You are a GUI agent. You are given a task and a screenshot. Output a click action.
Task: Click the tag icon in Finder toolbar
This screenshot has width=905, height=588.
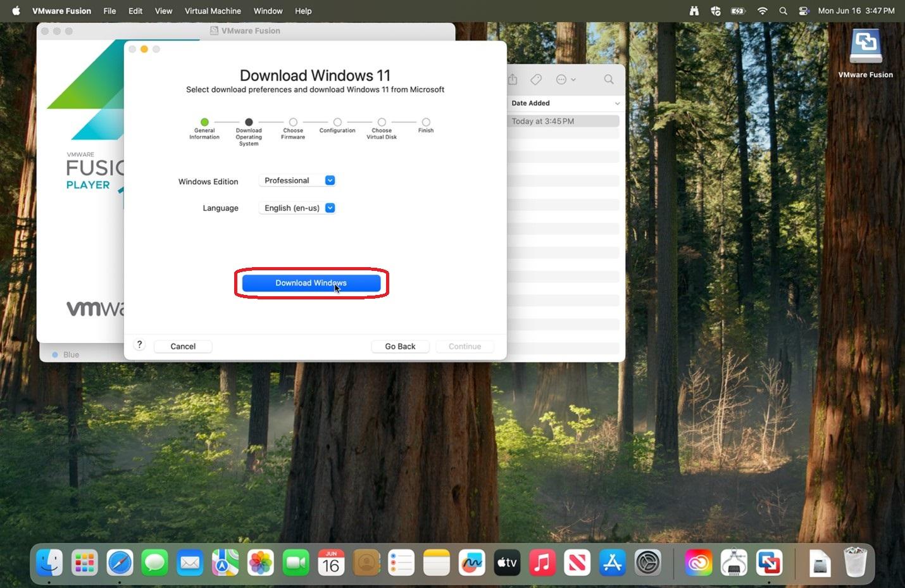[x=536, y=79]
